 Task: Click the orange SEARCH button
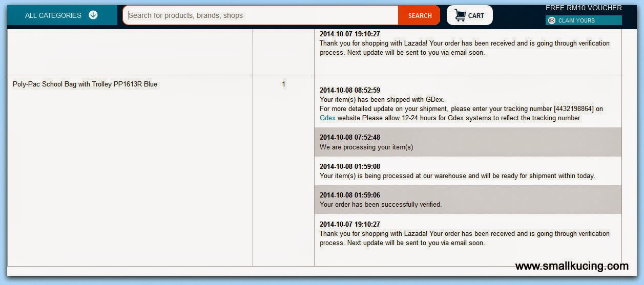coord(420,15)
